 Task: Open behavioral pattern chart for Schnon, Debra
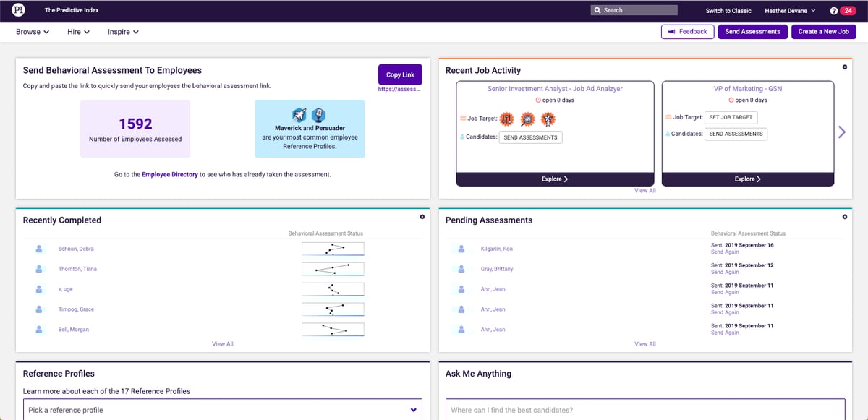pos(333,249)
